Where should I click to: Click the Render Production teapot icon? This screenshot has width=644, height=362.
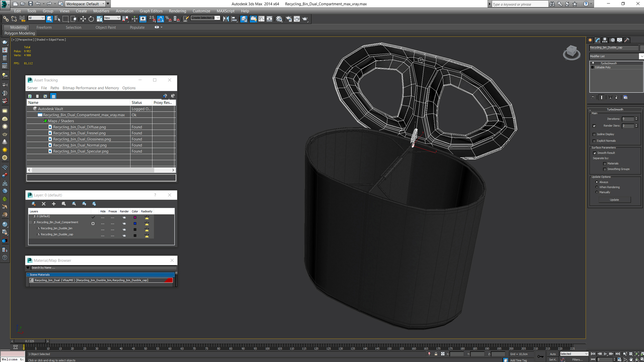305,19
